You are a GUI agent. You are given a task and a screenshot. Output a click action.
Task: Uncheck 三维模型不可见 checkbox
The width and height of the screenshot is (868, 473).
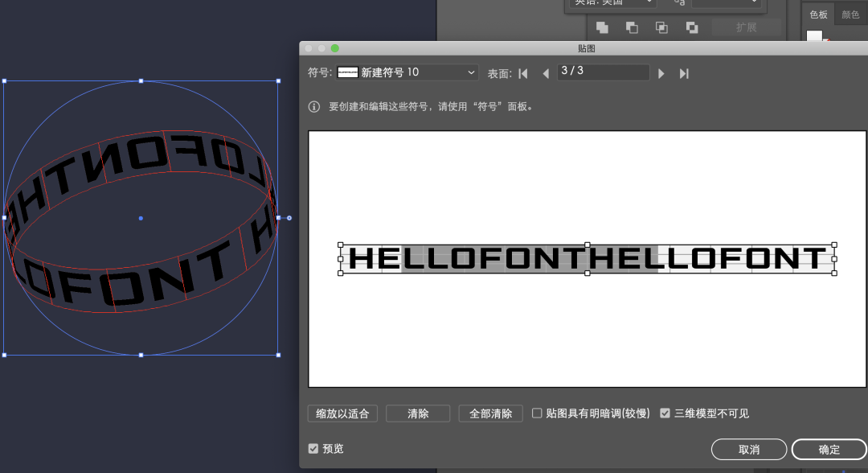(665, 413)
